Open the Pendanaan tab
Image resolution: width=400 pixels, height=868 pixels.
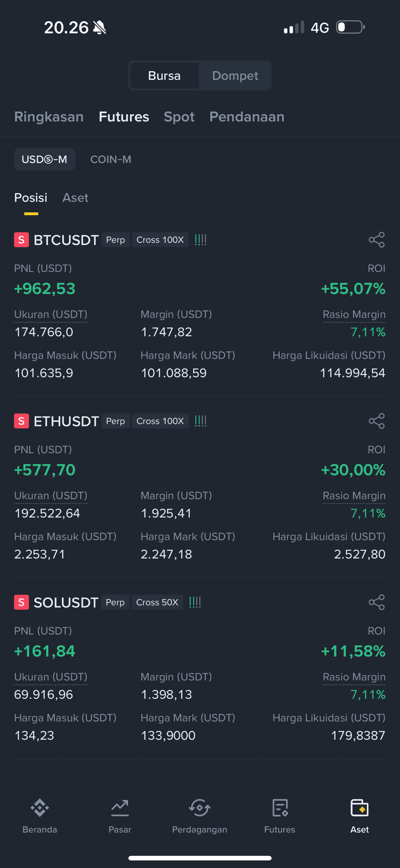click(247, 117)
